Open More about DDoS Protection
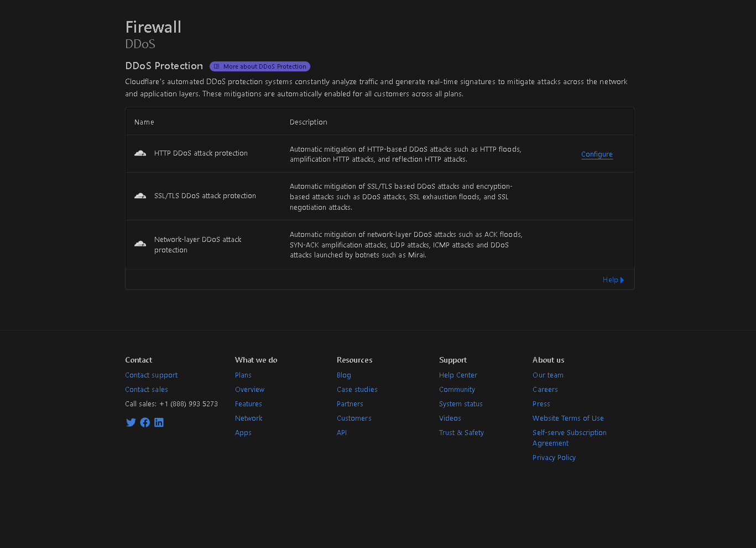Screen dimensions: 756x548 [260, 66]
